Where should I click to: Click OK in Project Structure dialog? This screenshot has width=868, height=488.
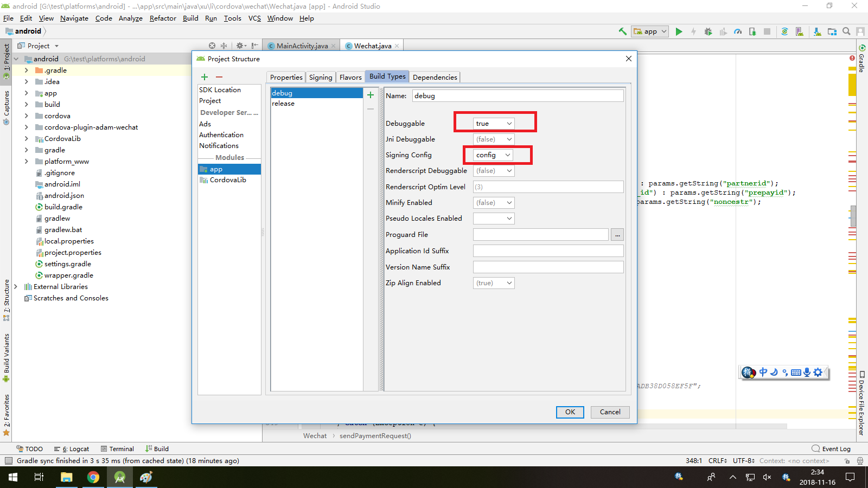(570, 412)
